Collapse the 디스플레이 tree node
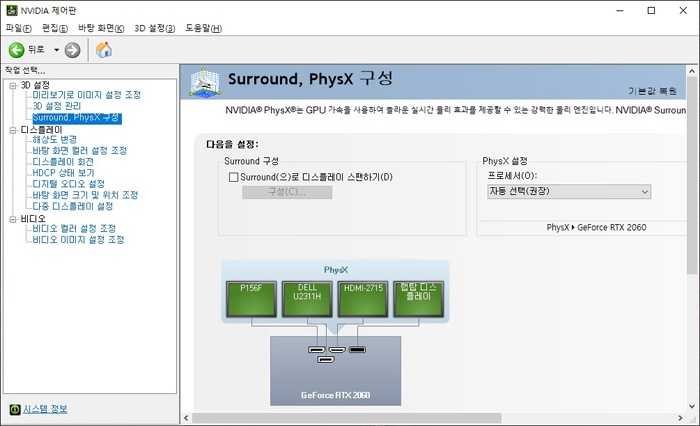This screenshot has width=700, height=426. click(x=13, y=130)
